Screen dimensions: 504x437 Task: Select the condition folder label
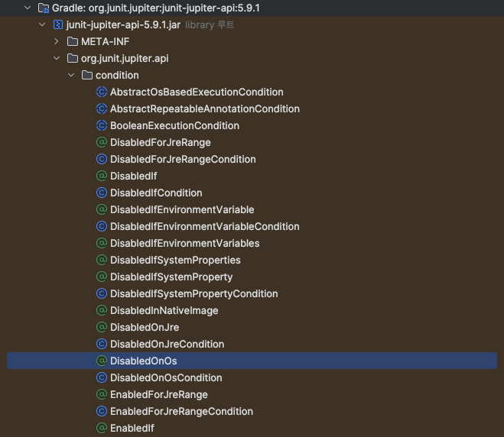(x=117, y=75)
